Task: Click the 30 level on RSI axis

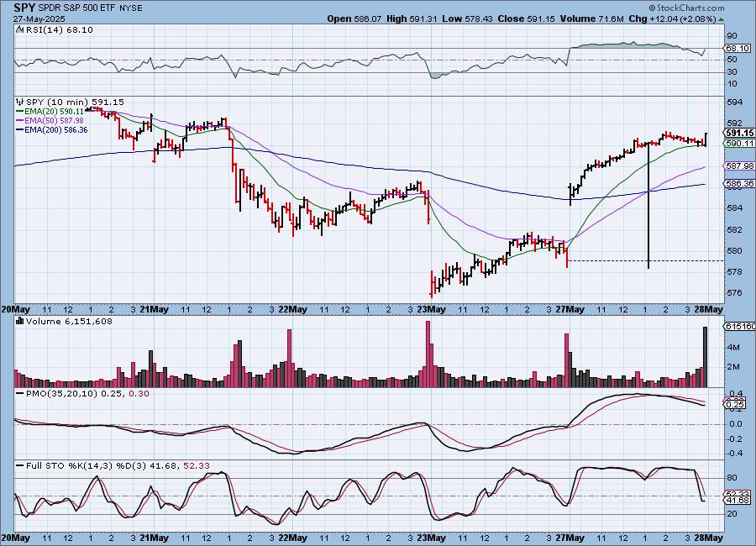Action: click(732, 72)
